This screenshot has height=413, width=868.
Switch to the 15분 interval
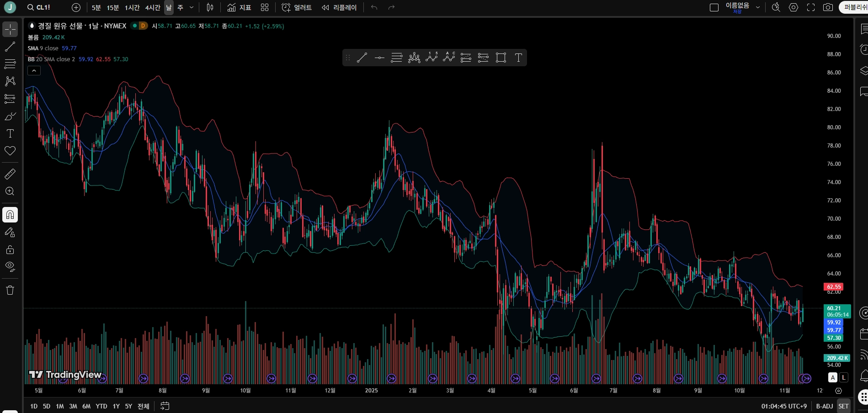pyautogui.click(x=112, y=7)
